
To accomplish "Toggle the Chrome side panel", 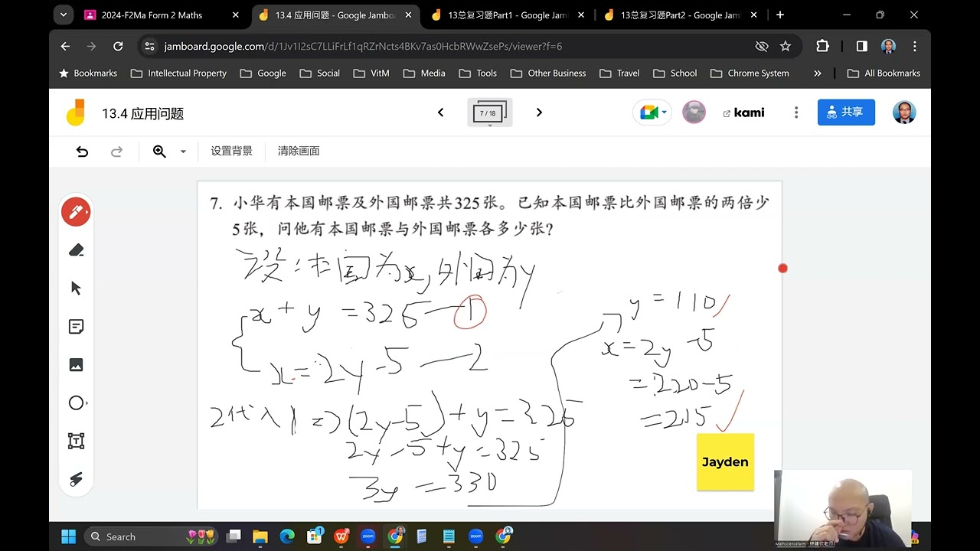I will [x=862, y=47].
